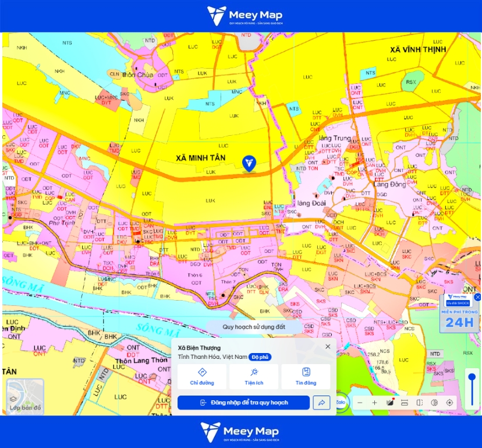Select the 'Quy hoạch sử dụng đất' pill
This screenshot has height=448, width=482.
[x=254, y=327]
